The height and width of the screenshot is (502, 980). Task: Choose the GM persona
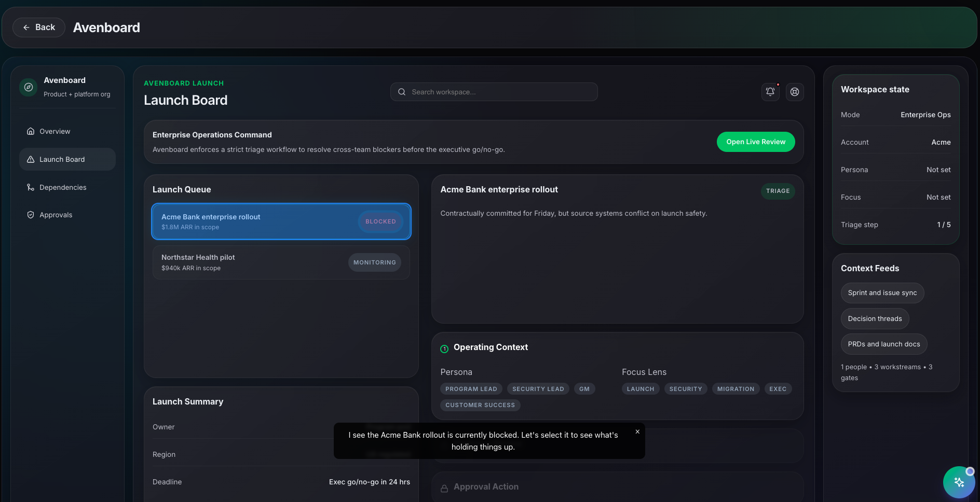[584, 389]
